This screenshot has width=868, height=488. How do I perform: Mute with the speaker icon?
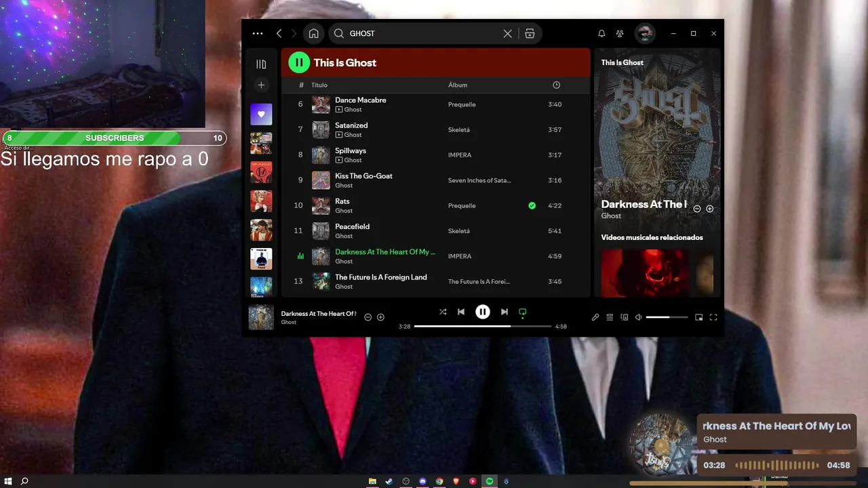(x=638, y=317)
